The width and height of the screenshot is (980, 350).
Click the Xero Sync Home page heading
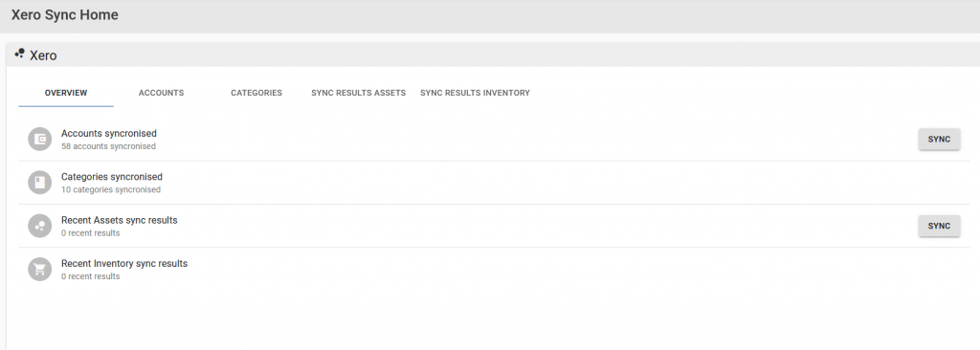point(64,15)
